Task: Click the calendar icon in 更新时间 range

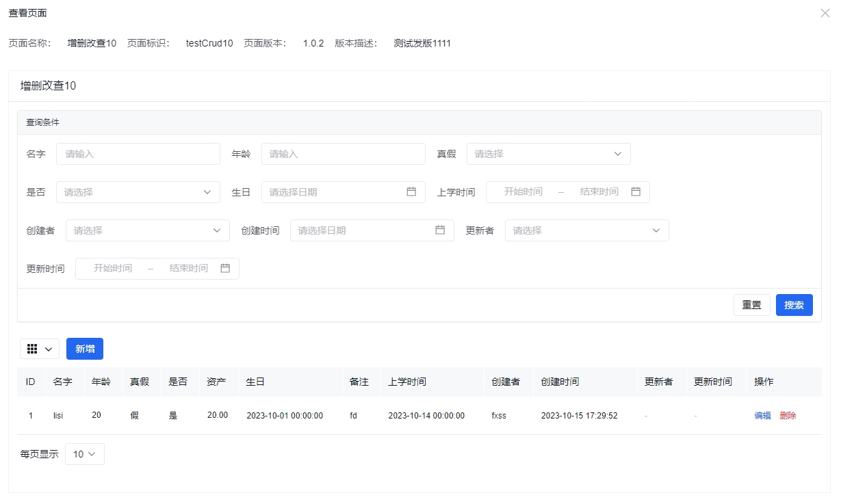Action: click(x=225, y=269)
